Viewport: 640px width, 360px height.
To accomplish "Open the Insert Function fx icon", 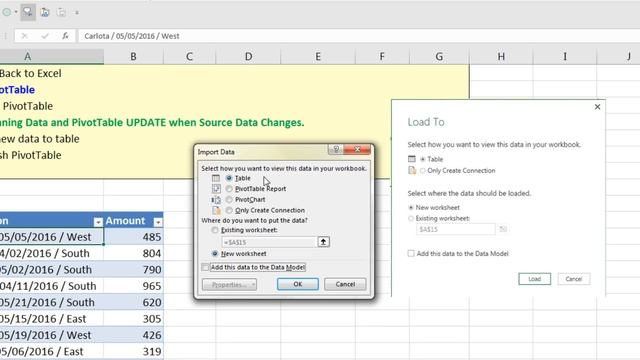I will 65,36.
